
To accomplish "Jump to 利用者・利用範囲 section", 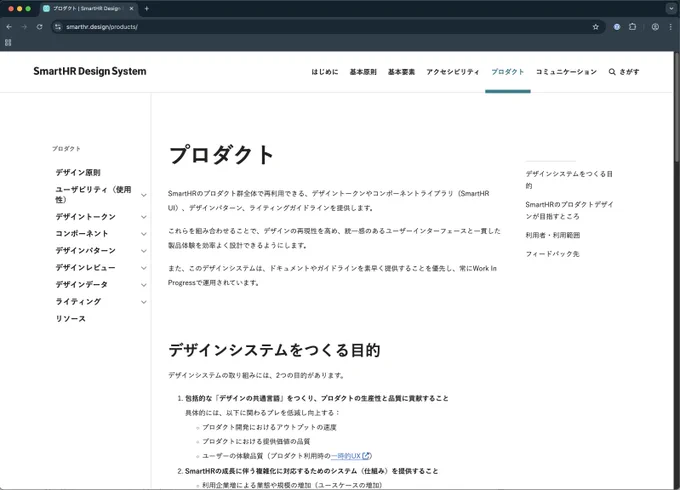I will [552, 235].
